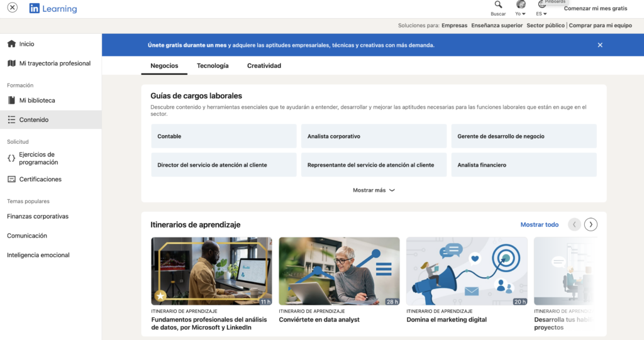
Task: Click Mostrar todo for learning paths
Action: coord(539,225)
